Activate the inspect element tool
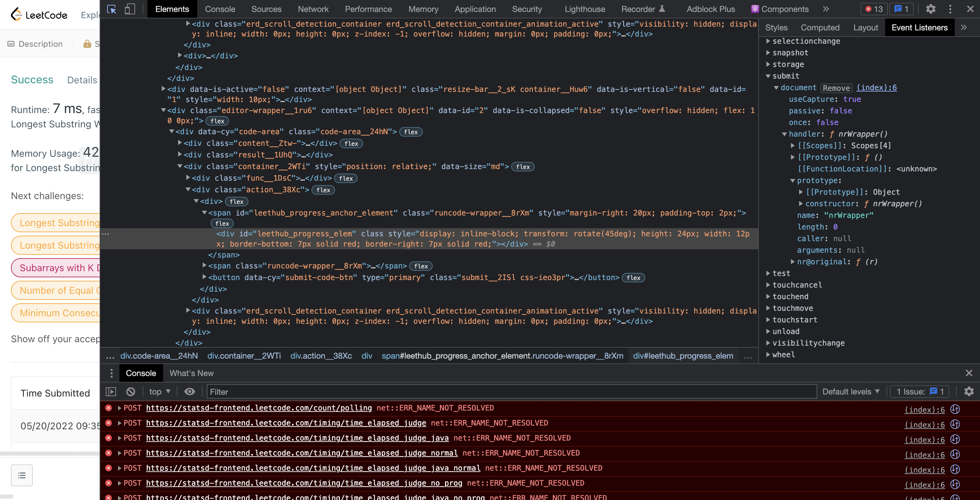 [x=112, y=9]
